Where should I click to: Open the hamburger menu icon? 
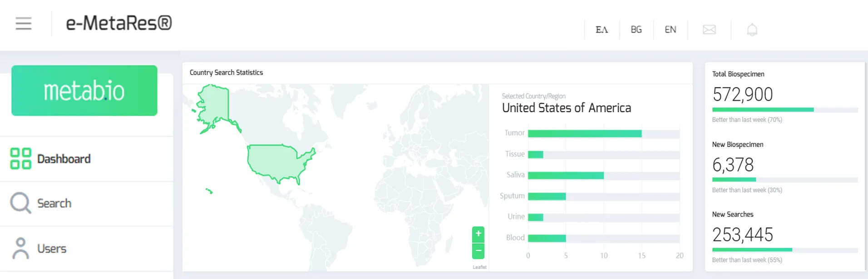[24, 23]
